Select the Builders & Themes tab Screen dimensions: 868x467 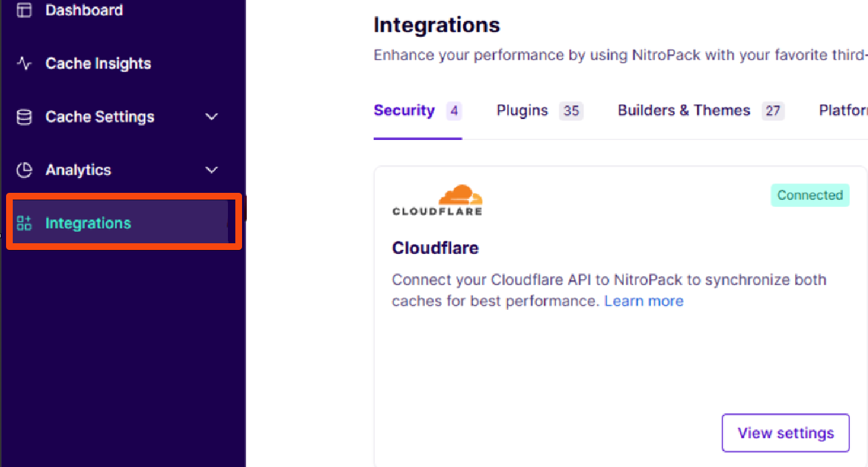click(684, 111)
